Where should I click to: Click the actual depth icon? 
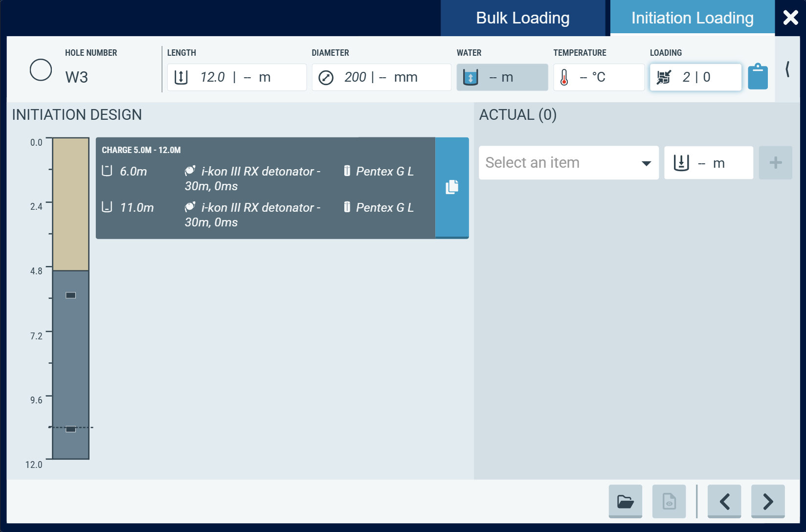681,163
